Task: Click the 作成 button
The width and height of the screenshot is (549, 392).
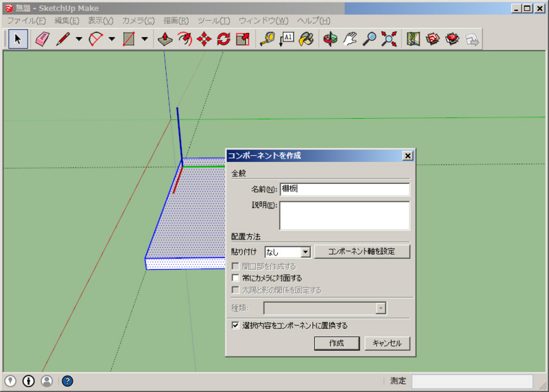Action: pos(337,343)
